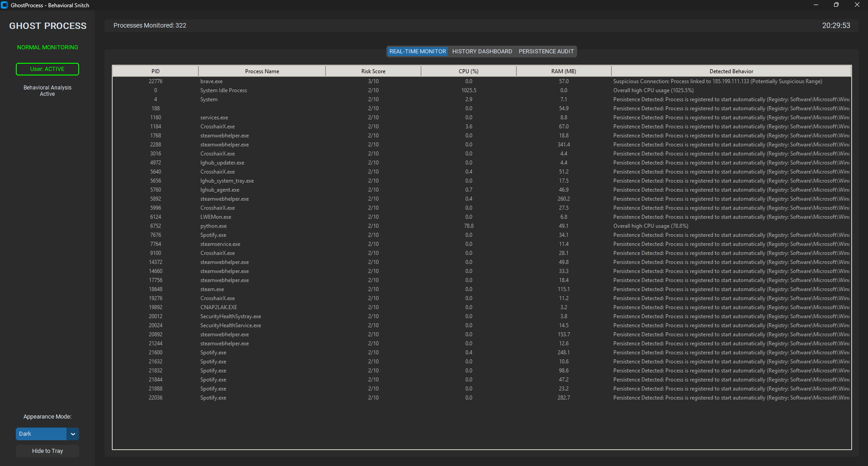This screenshot has width=868, height=466.
Task: Select the SecurityHealthService.exe row
Action: coord(231,325)
